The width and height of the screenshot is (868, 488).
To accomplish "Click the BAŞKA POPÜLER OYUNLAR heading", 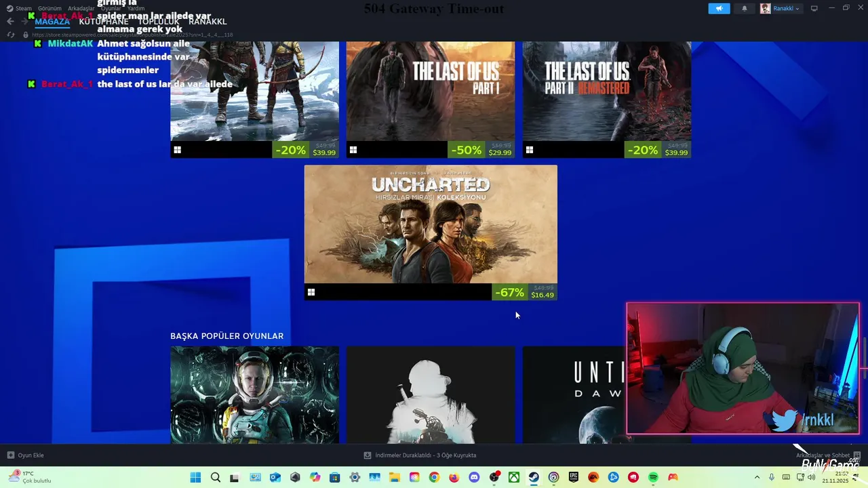I will 226,336.
